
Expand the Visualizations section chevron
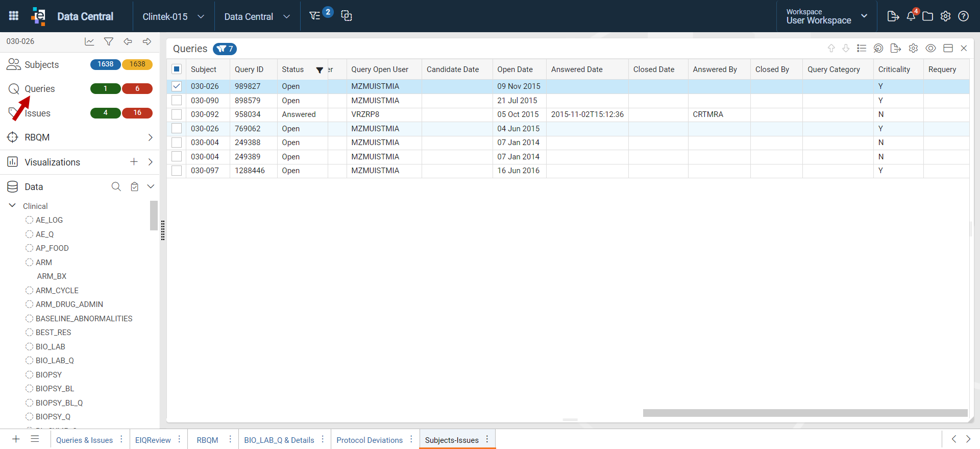[x=150, y=162]
